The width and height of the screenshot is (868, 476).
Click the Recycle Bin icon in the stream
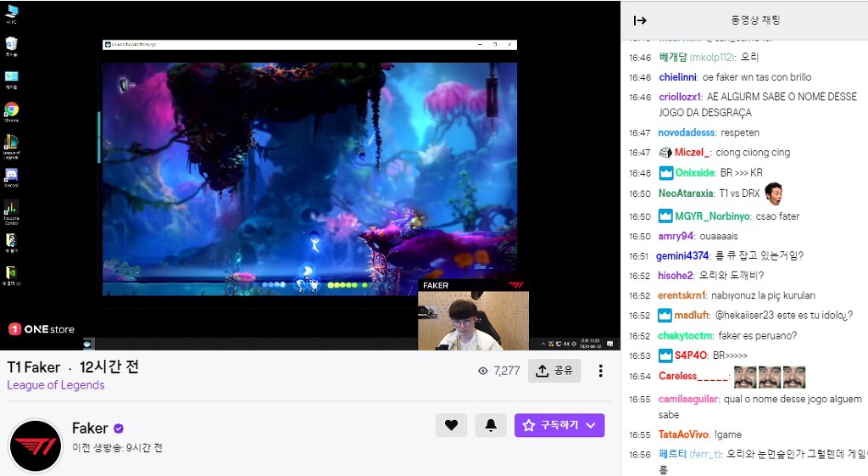11,44
